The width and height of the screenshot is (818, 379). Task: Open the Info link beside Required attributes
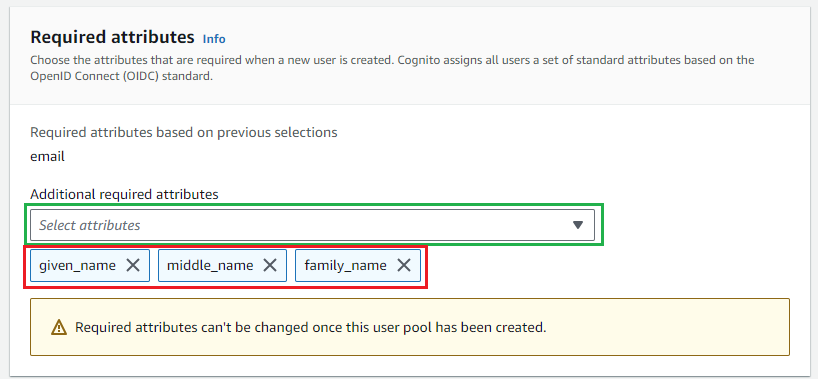214,39
